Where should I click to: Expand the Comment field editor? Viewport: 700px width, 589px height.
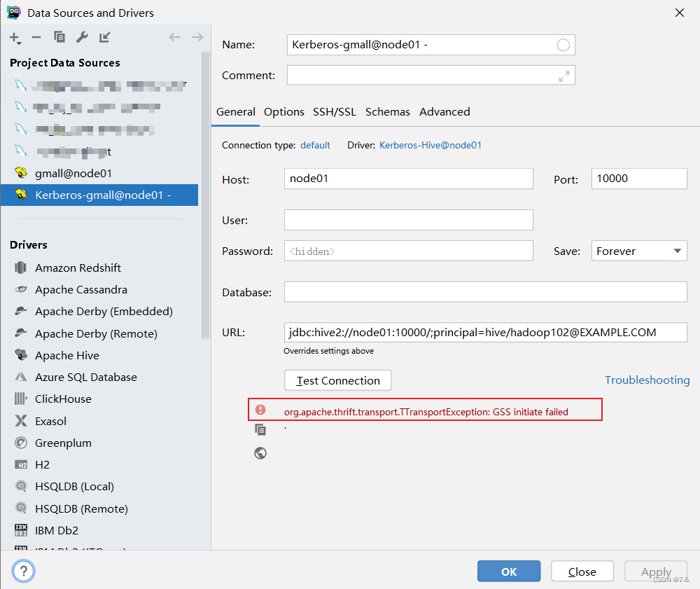(x=563, y=76)
